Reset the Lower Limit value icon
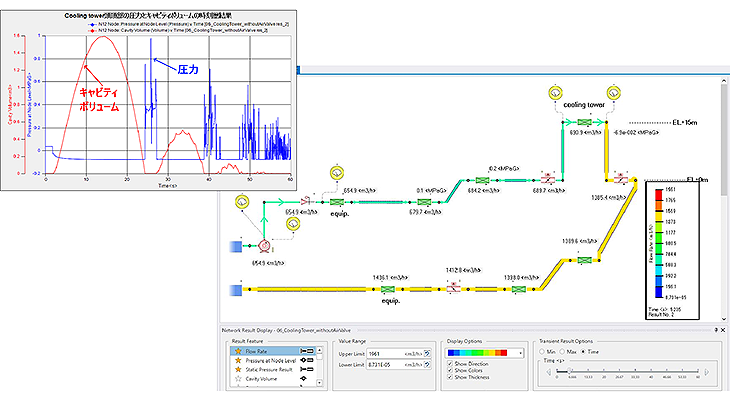 coord(427,365)
